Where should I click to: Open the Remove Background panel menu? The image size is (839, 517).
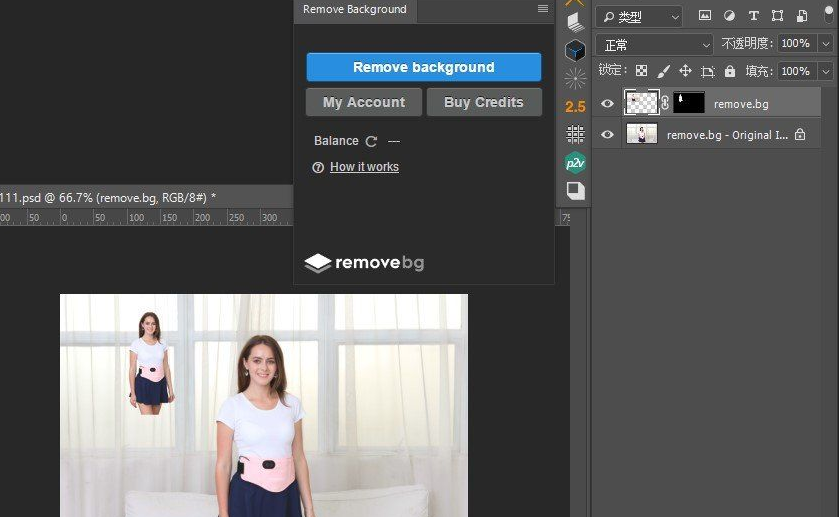(543, 9)
